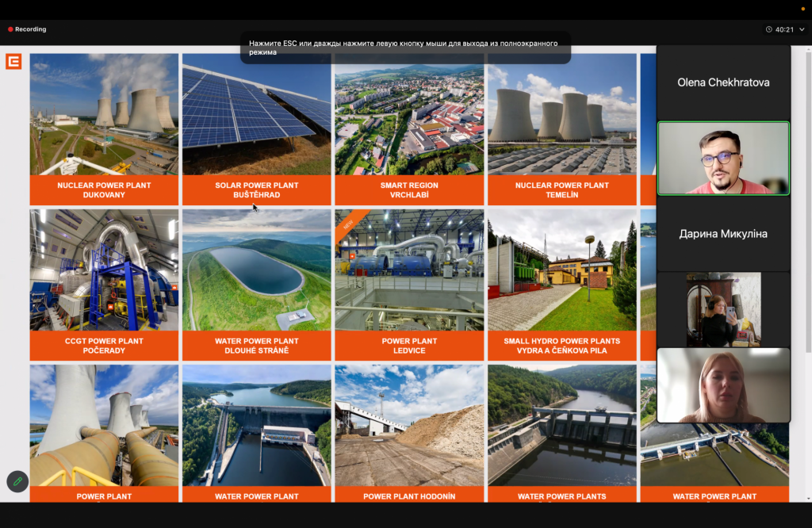Open Water Power Plant Dlouhé Stráně card
Image resolution: width=812 pixels, height=528 pixels.
257,285
